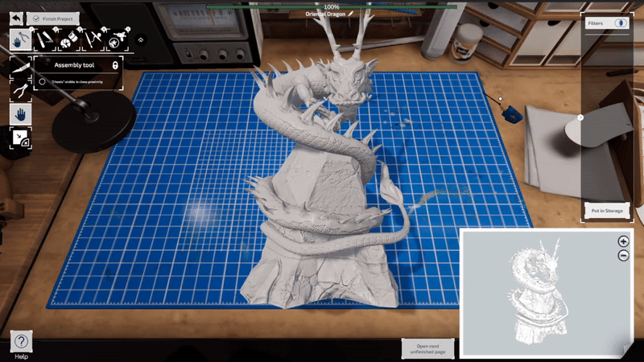Collapse the tool categories with double chevron
644x362 pixels.
(x=141, y=39)
